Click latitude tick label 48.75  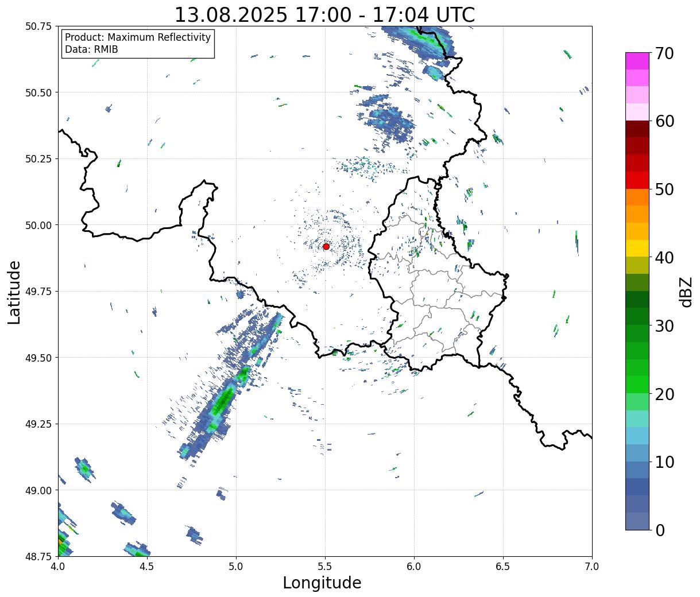[x=38, y=556]
